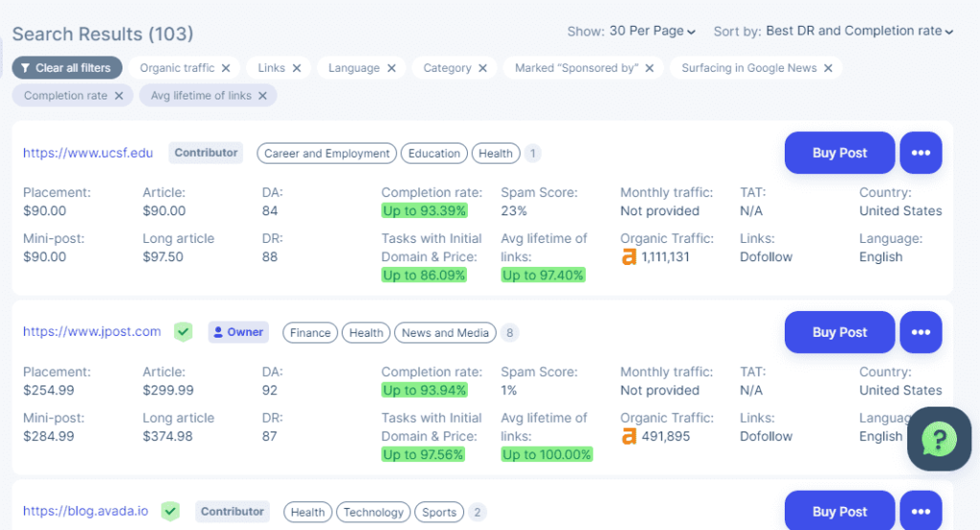
Task: Click the "Up to 86.09%" value
Action: (x=424, y=275)
